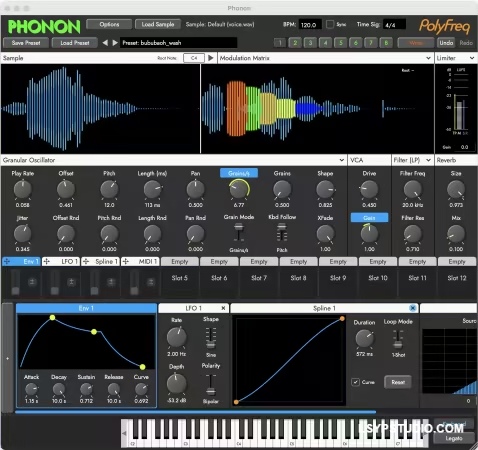Toggle the Kbd Follow switch
This screenshot has height=450, width=478.
282,232
